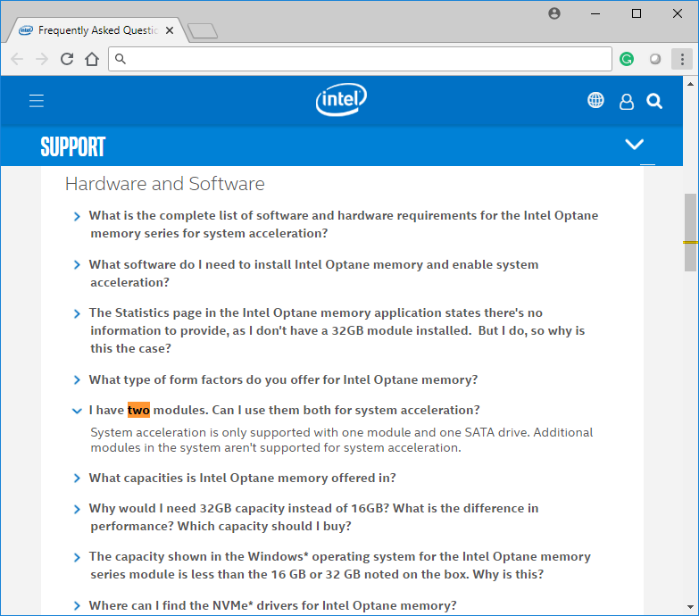Click the browser forward arrow
The height and width of the screenshot is (616, 699).
click(42, 59)
